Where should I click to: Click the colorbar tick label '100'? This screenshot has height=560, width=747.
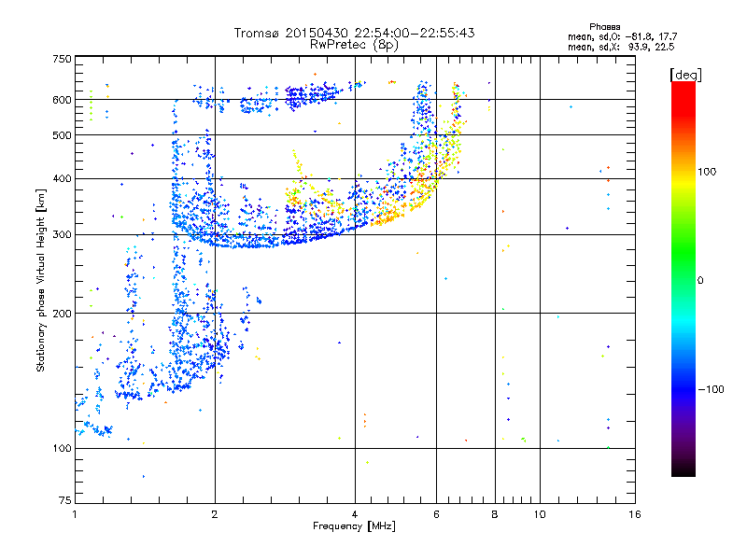tap(707, 172)
